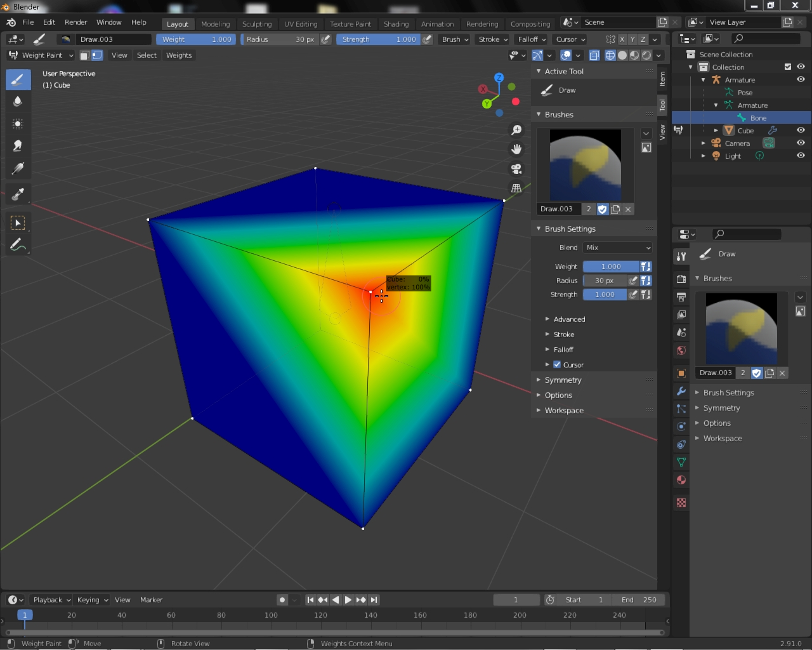
Task: Switch to the UV Editing workspace tab
Action: 301,24
